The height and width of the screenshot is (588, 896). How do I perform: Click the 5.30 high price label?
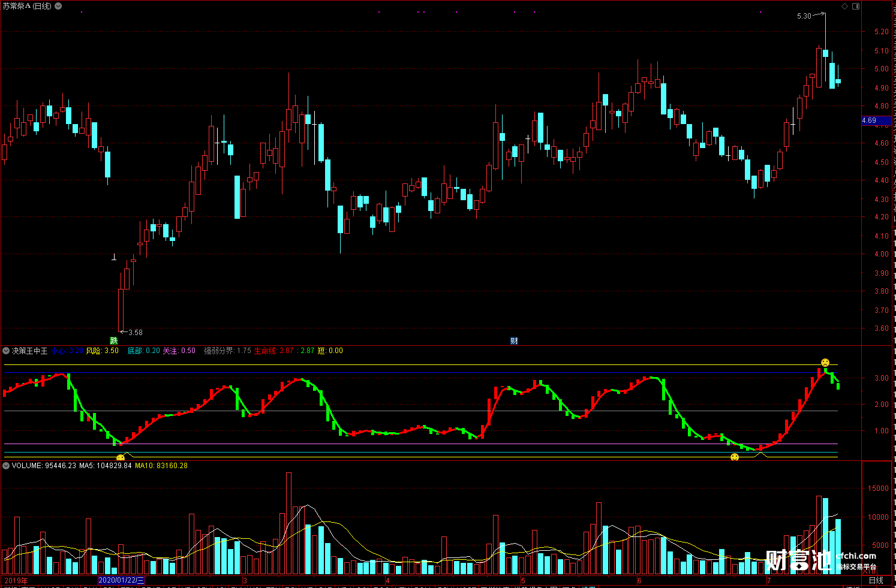(x=804, y=16)
